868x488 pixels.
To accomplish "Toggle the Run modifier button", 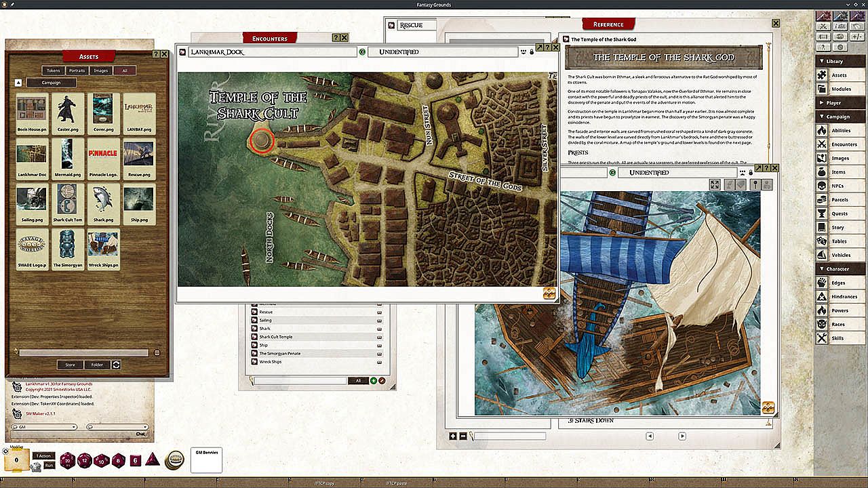I will coord(49,465).
